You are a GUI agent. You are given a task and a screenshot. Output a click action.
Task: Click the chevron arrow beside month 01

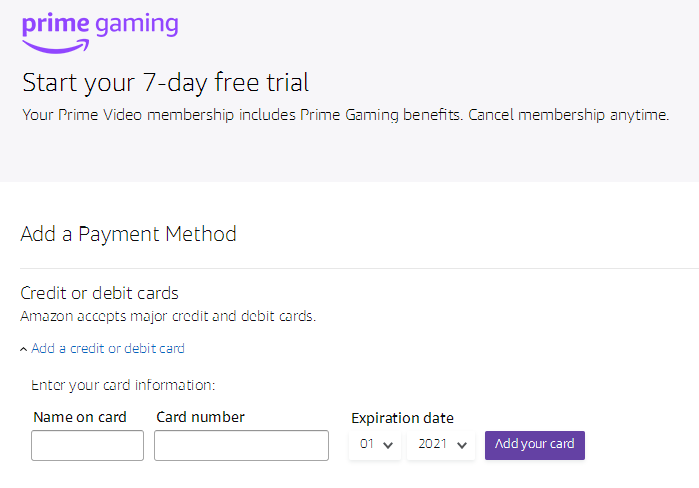point(388,445)
